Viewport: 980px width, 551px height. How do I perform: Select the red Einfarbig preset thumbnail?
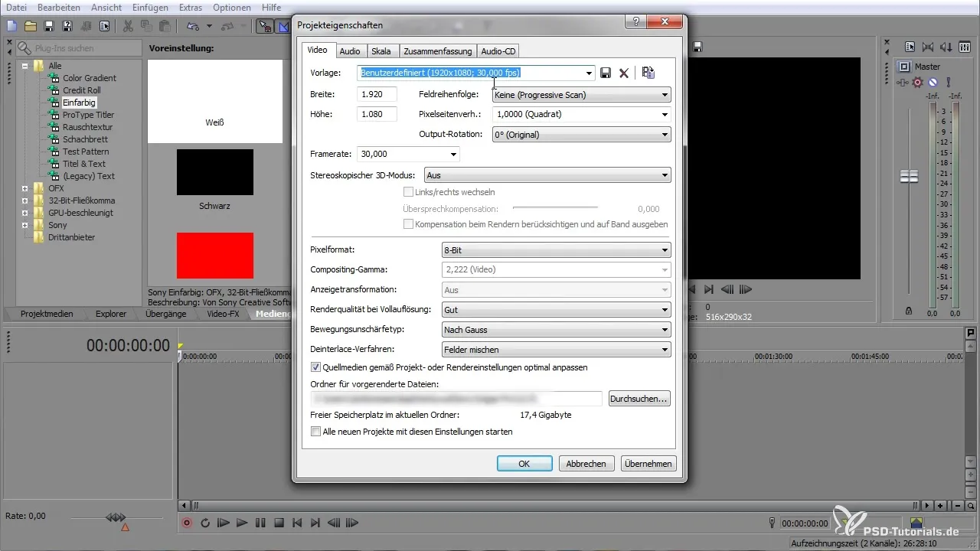click(214, 256)
